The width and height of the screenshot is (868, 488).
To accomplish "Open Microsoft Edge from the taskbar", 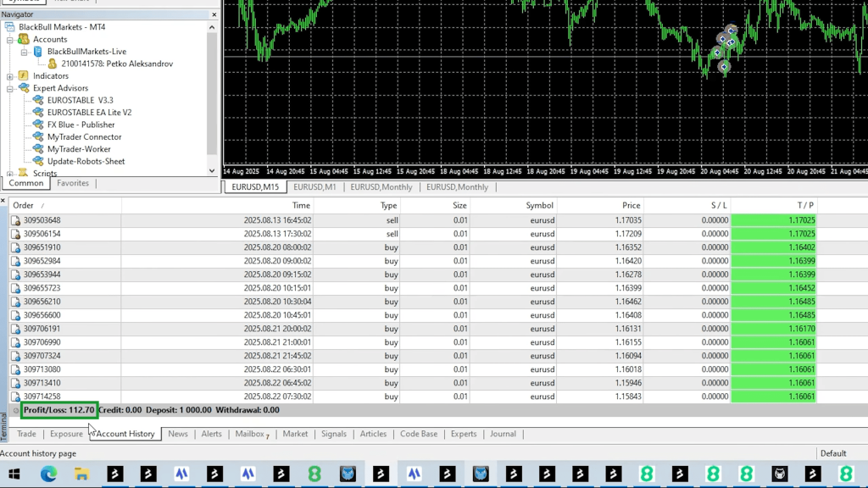I will (48, 474).
